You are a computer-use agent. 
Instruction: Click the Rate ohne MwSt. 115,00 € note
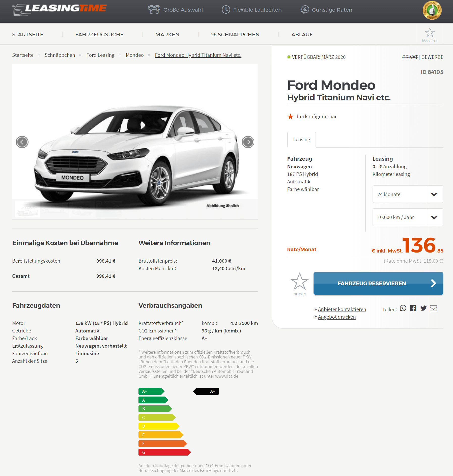(413, 261)
